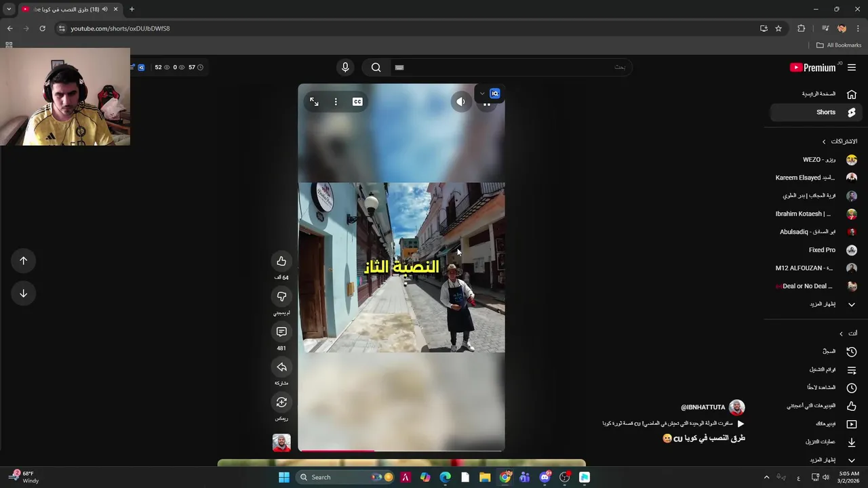Mute the Short using the speaker icon
This screenshot has height=488, width=868.
[x=461, y=102]
